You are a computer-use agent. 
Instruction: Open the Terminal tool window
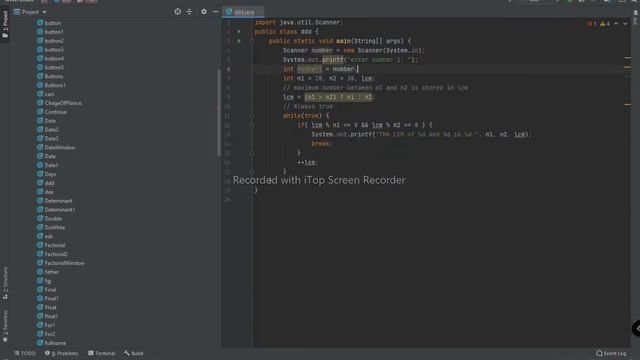coord(102,353)
